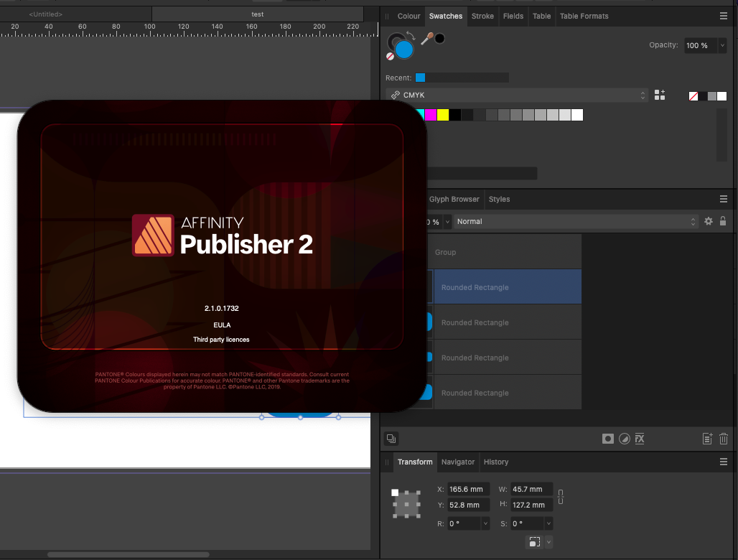This screenshot has width=738, height=560.
Task: Click the Add Layer icon
Action: tap(707, 439)
